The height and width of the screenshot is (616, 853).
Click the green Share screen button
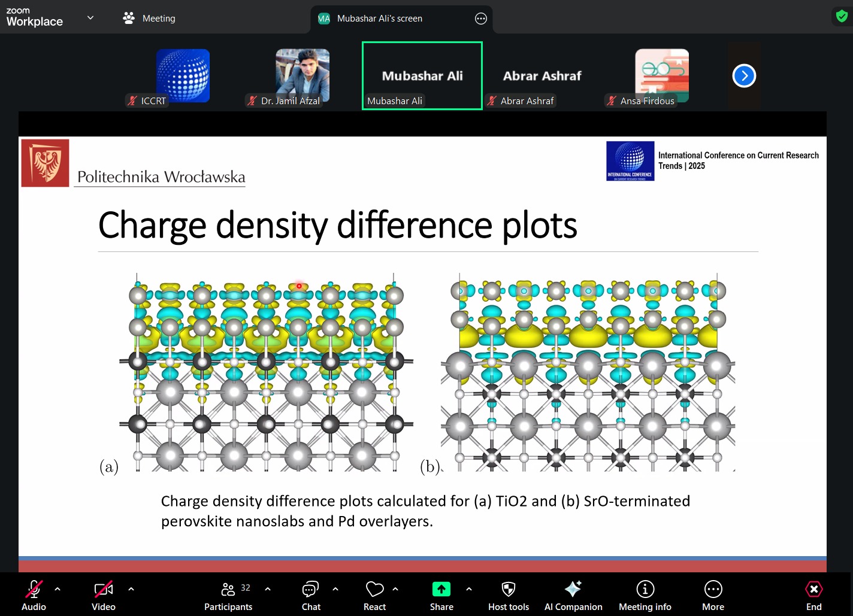[x=441, y=596]
